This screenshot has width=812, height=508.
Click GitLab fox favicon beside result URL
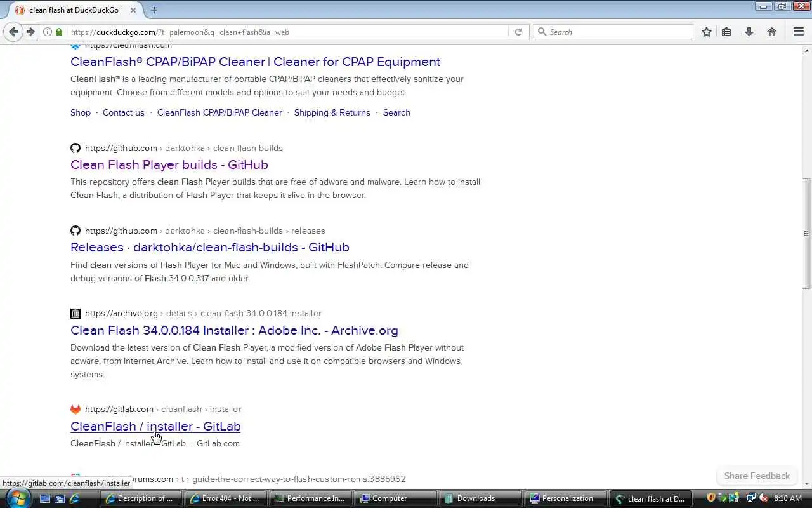click(x=75, y=409)
